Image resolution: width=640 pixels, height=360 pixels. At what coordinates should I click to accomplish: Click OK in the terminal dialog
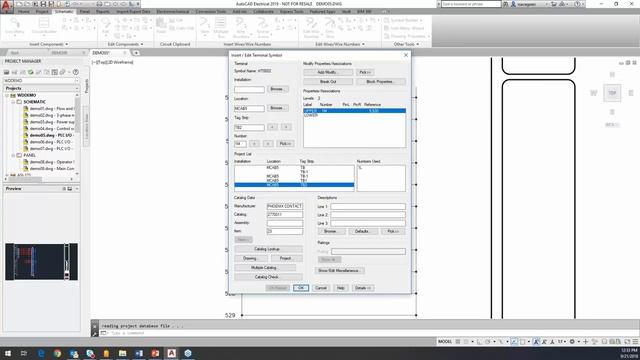(x=301, y=288)
